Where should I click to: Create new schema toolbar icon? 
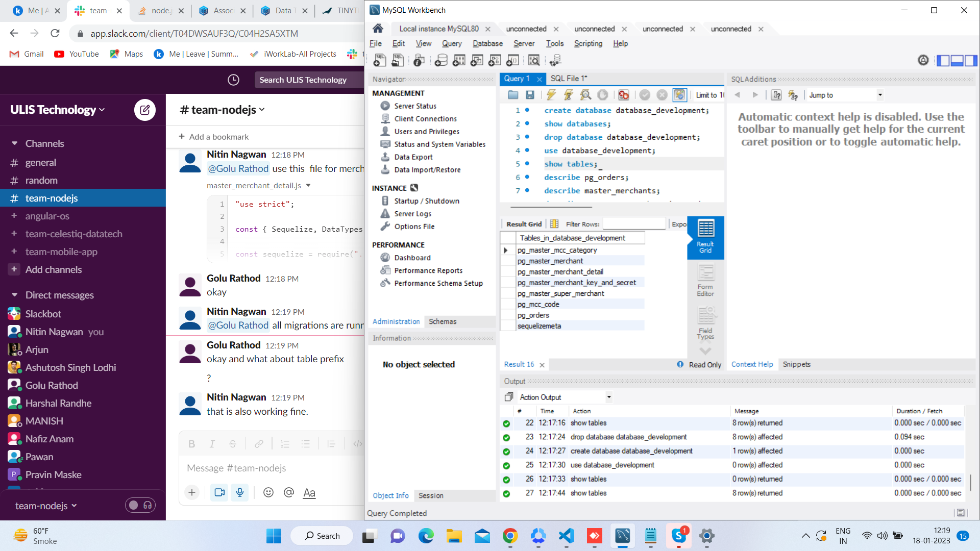[441, 61]
